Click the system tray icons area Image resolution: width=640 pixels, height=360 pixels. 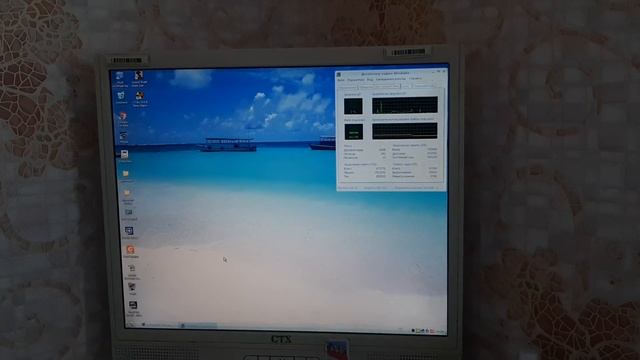pos(422,331)
